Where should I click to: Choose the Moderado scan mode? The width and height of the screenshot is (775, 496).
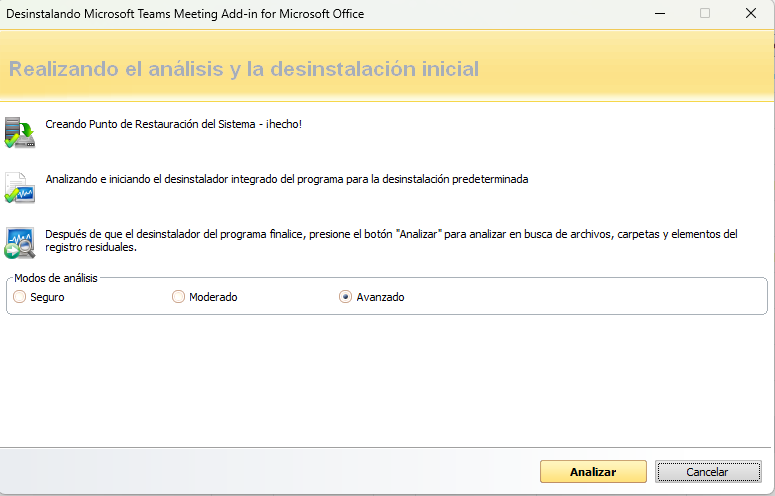(179, 297)
